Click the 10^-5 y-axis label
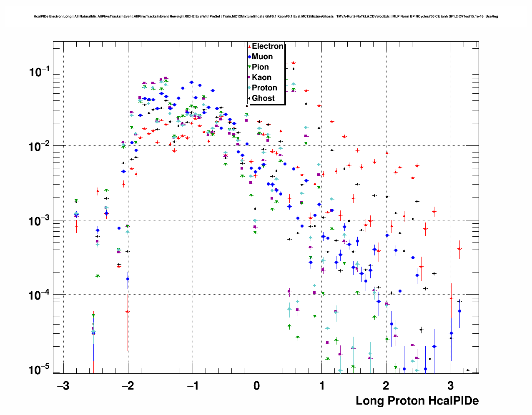The height and width of the screenshot is (415, 532). [39, 370]
